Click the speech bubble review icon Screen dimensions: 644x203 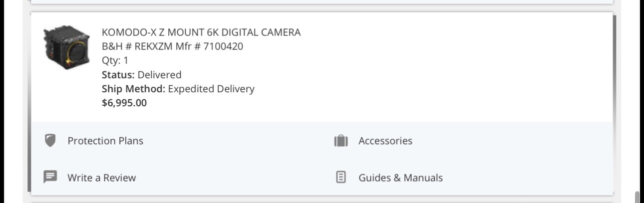pos(50,177)
